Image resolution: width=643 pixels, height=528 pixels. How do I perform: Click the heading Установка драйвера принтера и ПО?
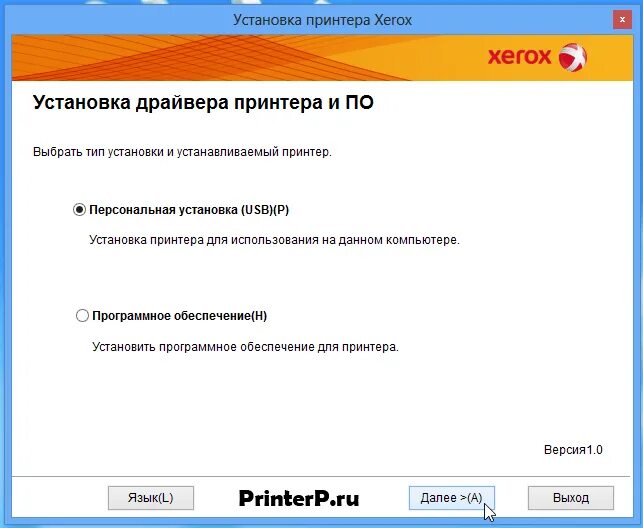pos(203,102)
